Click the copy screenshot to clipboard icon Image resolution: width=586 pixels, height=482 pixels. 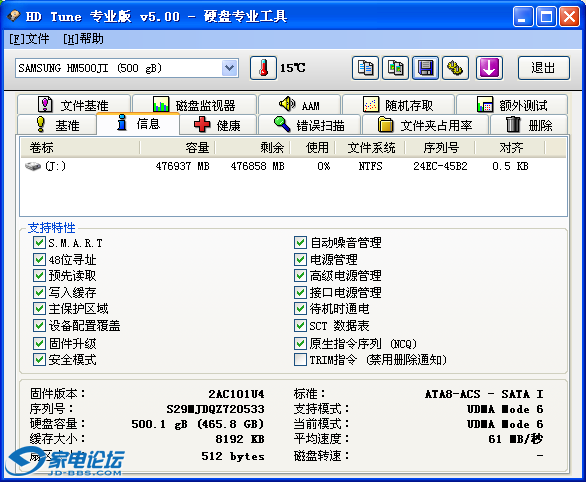[395, 68]
